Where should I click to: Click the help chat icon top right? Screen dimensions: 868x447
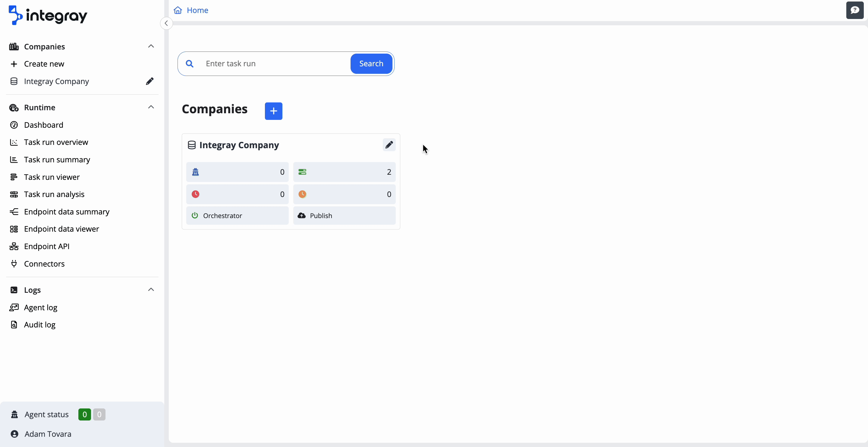(x=854, y=10)
